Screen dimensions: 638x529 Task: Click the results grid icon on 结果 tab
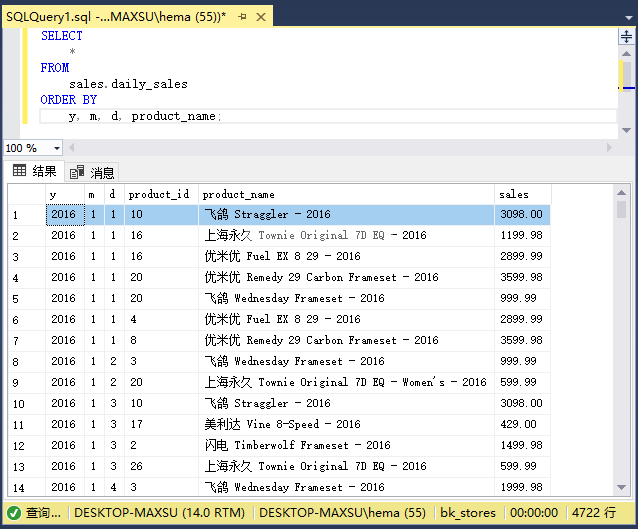point(19,170)
